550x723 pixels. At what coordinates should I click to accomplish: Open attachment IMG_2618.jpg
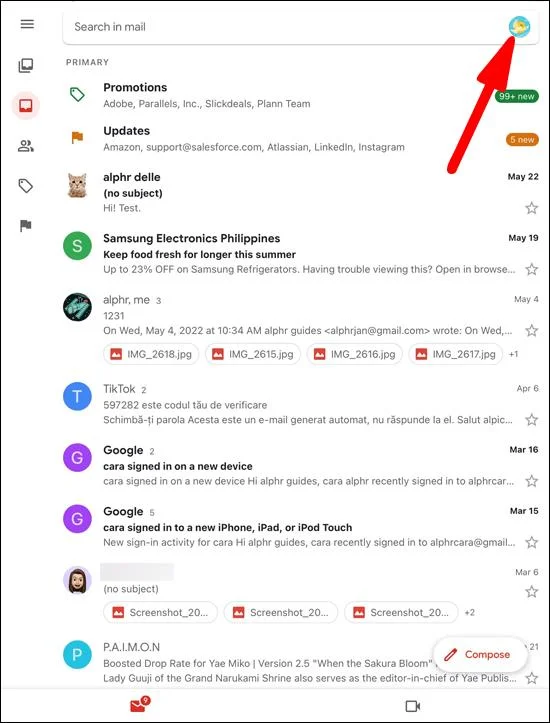(151, 354)
